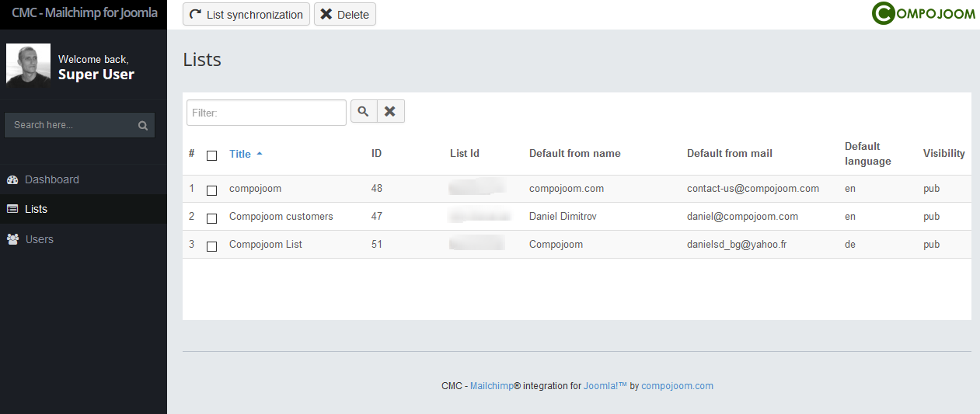Click the 'compojoom.com' from name cell
This screenshot has width=980, height=414.
(567, 189)
